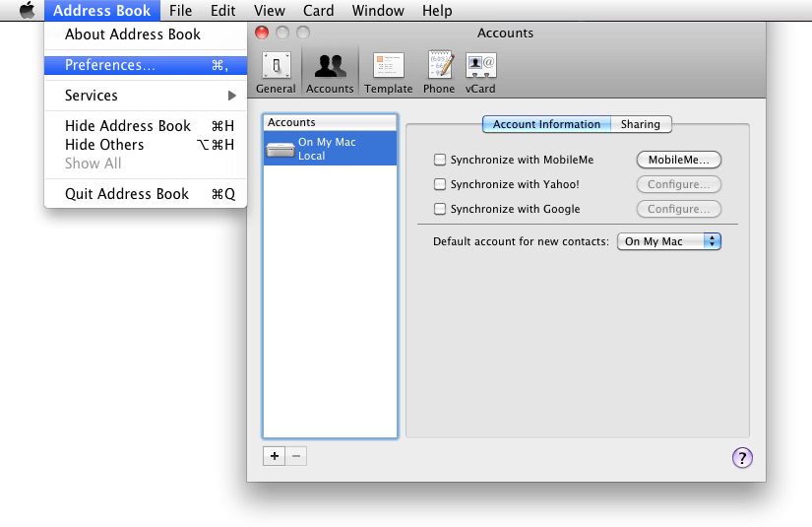Viewport: 812px width, 527px height.
Task: Select the On My Mac Local account
Action: click(x=330, y=149)
